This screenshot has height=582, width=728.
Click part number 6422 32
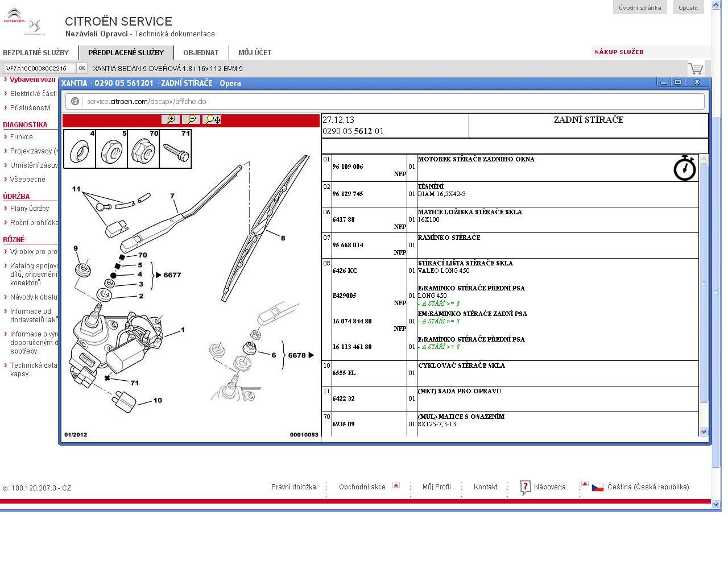[x=344, y=399]
